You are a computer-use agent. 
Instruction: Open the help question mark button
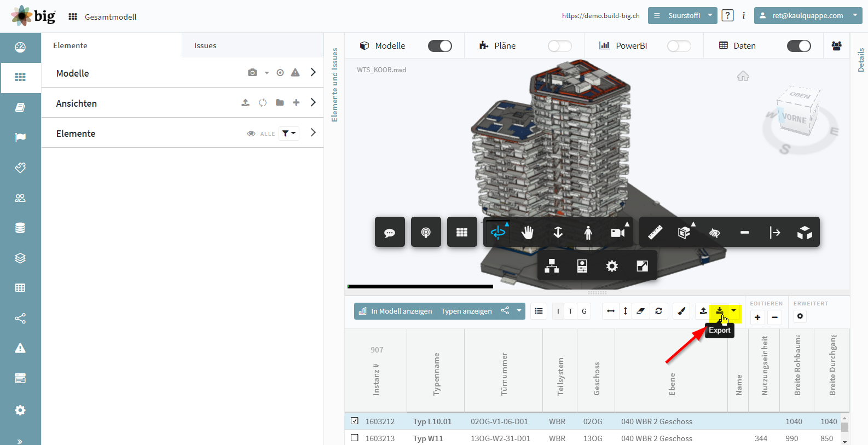pyautogui.click(x=727, y=15)
